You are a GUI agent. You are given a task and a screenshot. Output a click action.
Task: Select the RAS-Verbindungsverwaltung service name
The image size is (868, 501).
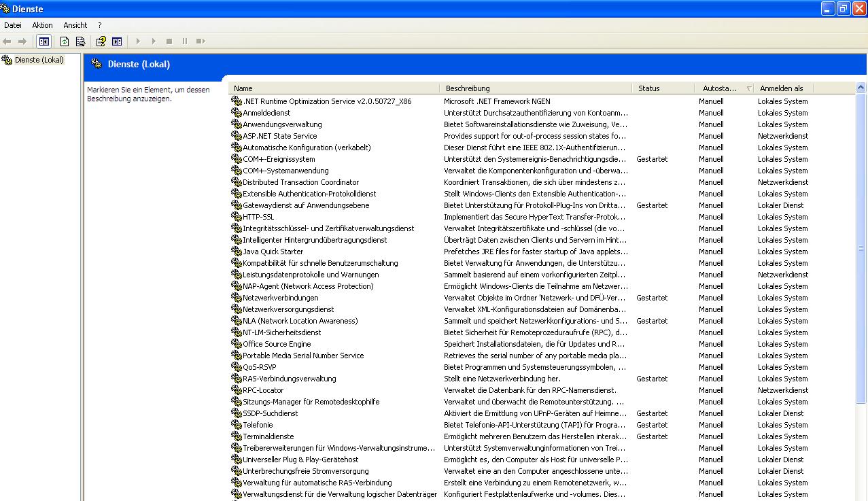click(x=290, y=379)
